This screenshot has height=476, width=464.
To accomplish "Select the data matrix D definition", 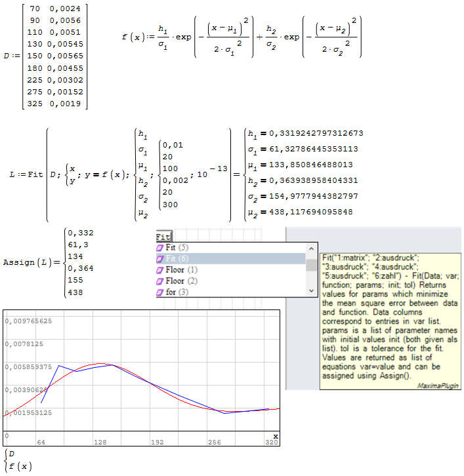I will [x=53, y=56].
